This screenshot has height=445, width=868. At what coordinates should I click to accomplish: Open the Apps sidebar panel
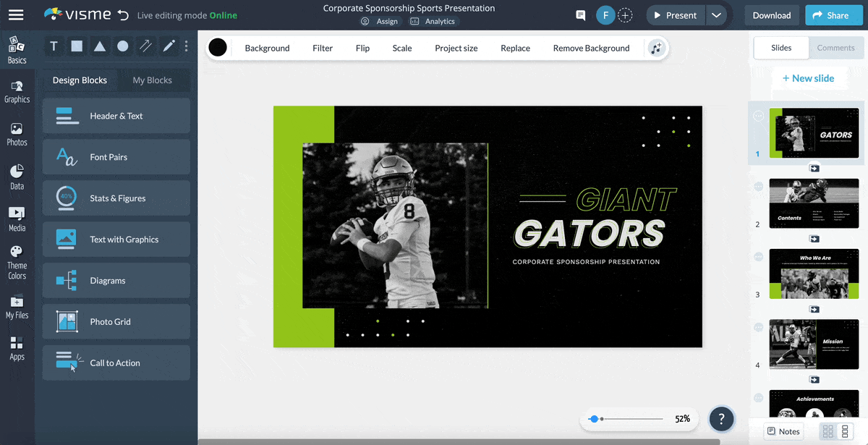tap(17, 349)
